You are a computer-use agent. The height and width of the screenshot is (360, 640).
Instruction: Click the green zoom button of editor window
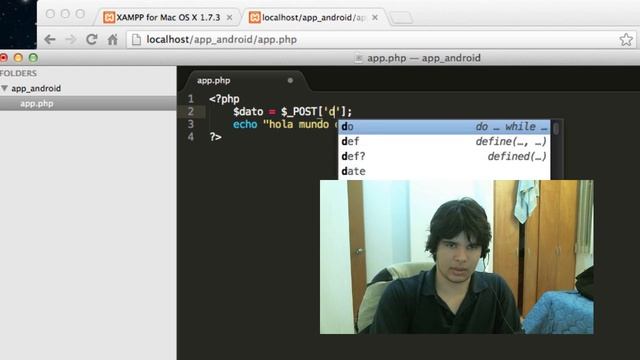33,58
